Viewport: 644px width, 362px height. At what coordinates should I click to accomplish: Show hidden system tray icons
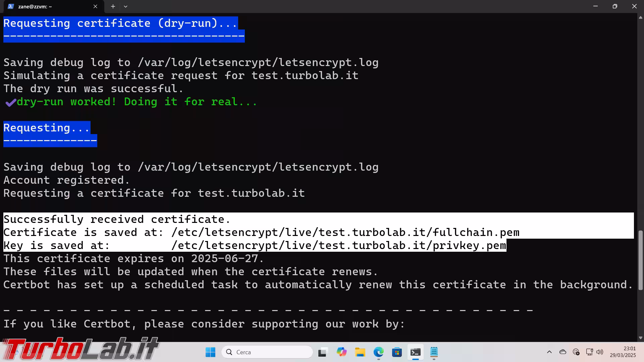coord(549,352)
